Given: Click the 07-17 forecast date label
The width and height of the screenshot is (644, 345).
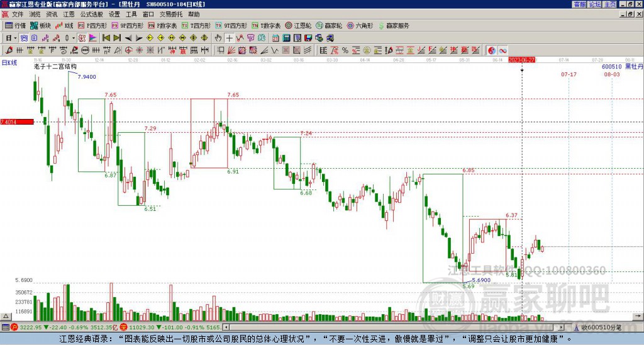Looking at the screenshot, I should (x=569, y=74).
